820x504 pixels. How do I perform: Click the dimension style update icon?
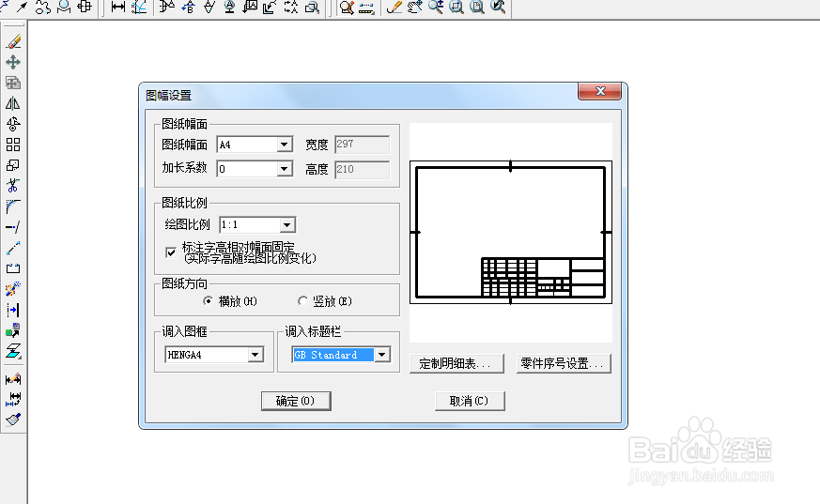pyautogui.click(x=13, y=400)
